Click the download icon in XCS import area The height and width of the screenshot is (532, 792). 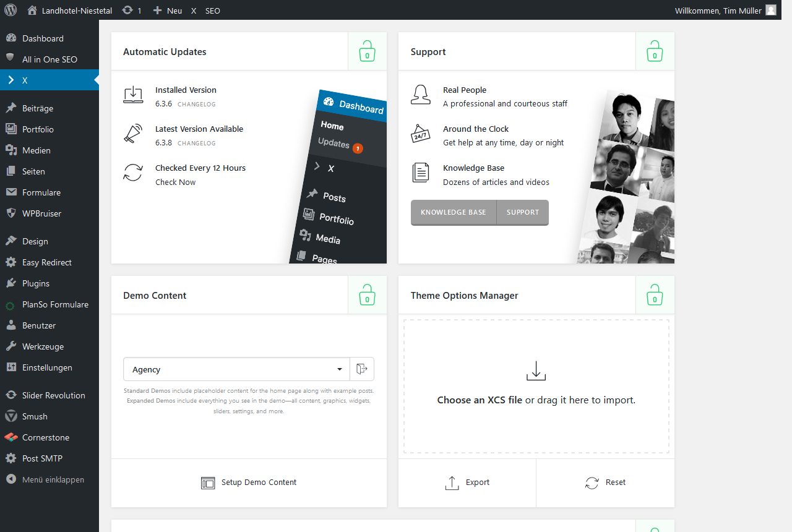pos(536,371)
